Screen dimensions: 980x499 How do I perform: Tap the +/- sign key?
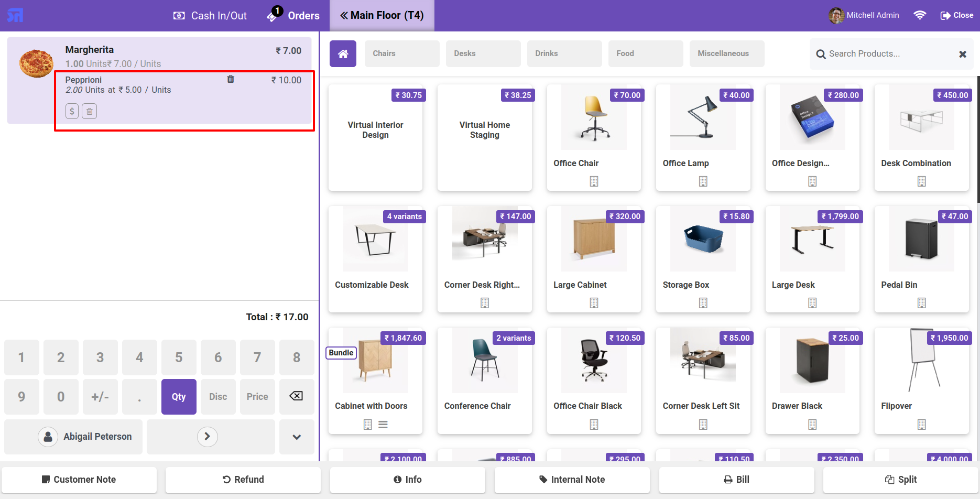pos(100,397)
